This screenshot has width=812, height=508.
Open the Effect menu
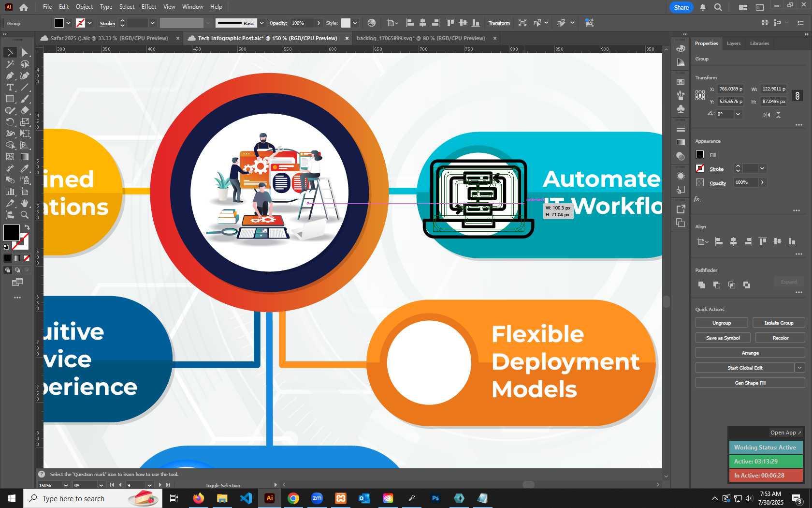coord(149,7)
